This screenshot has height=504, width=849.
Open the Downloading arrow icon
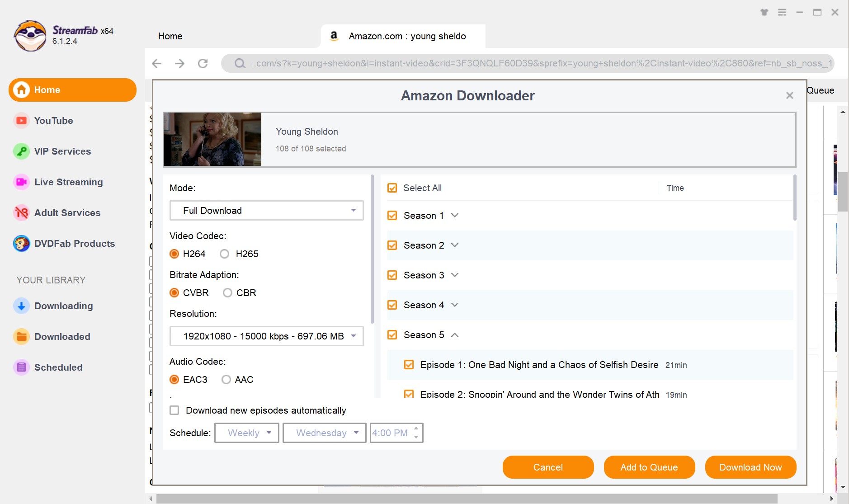[21, 306]
